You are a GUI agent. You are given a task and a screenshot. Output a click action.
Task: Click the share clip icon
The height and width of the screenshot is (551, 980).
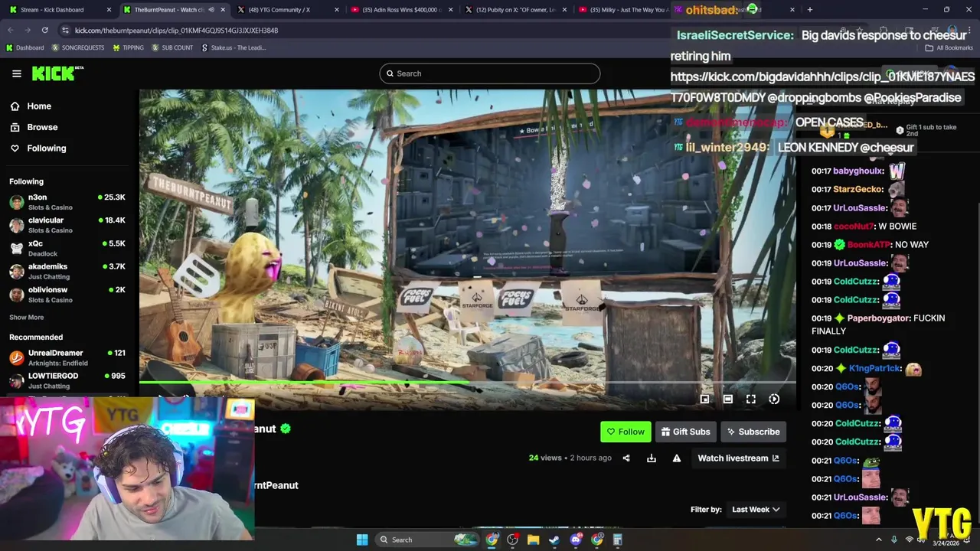click(626, 458)
